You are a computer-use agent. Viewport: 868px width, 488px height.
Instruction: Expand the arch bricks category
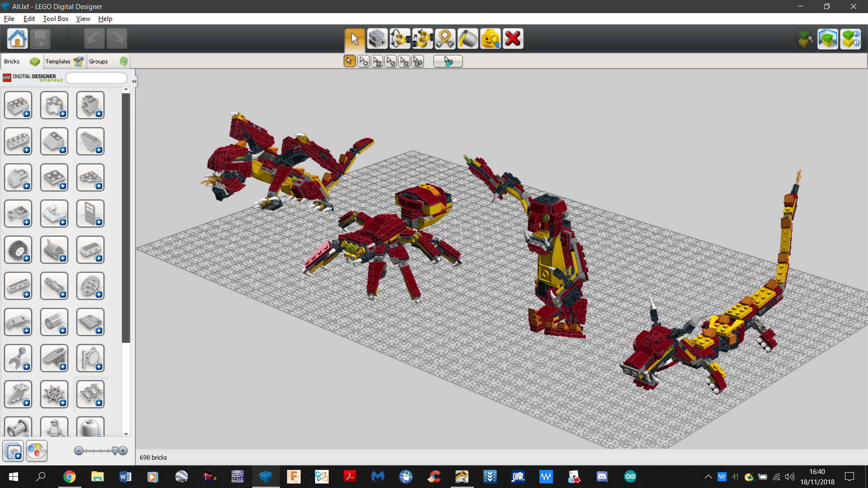click(x=18, y=178)
